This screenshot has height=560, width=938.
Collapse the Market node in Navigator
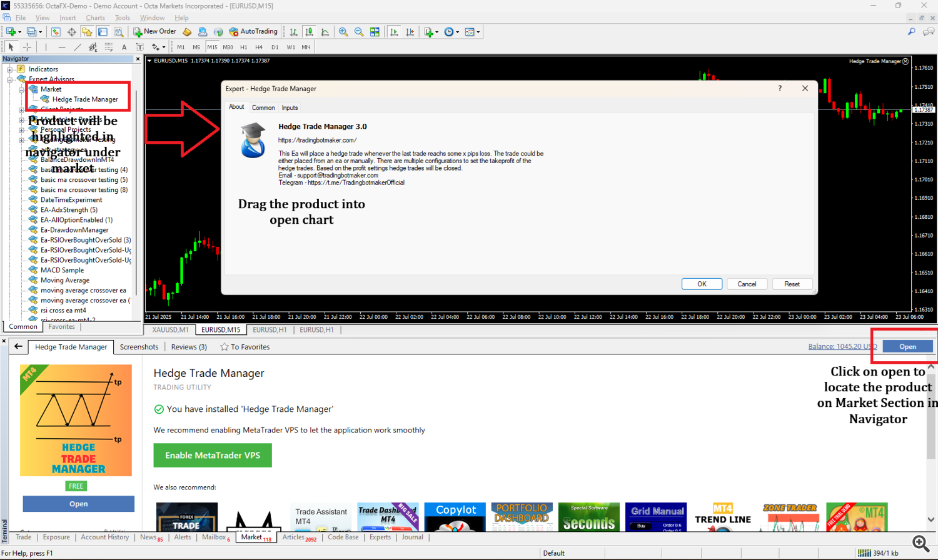pos(22,89)
